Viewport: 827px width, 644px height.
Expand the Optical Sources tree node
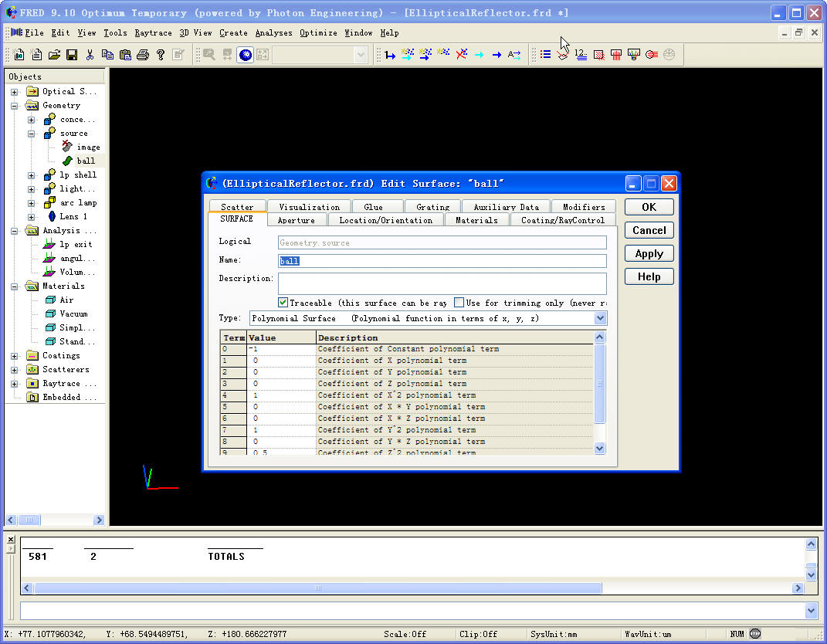(x=14, y=92)
